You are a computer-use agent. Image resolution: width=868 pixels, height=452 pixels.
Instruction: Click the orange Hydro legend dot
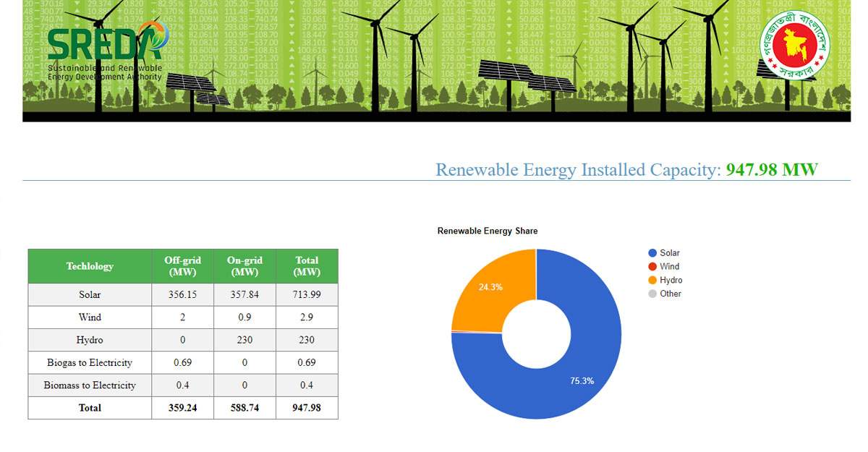pos(652,281)
